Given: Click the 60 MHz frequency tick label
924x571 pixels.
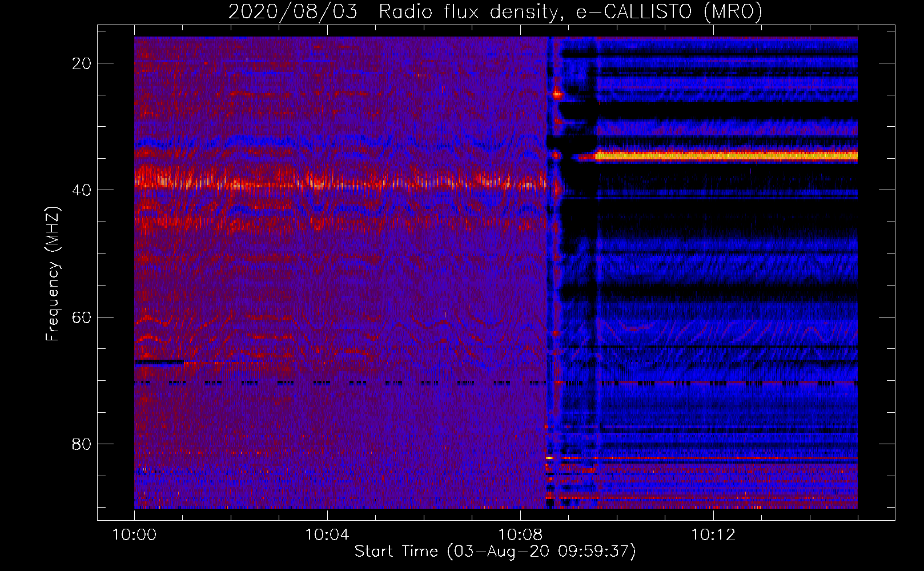Looking at the screenshot, I should click(82, 317).
